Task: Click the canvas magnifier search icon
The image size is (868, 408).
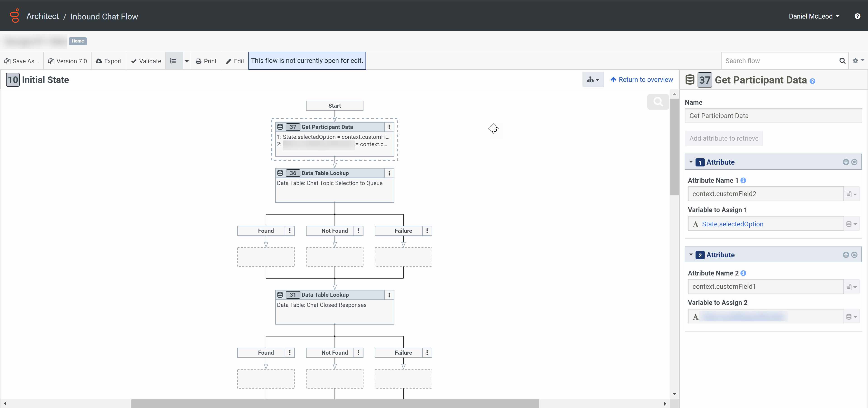Action: (658, 102)
